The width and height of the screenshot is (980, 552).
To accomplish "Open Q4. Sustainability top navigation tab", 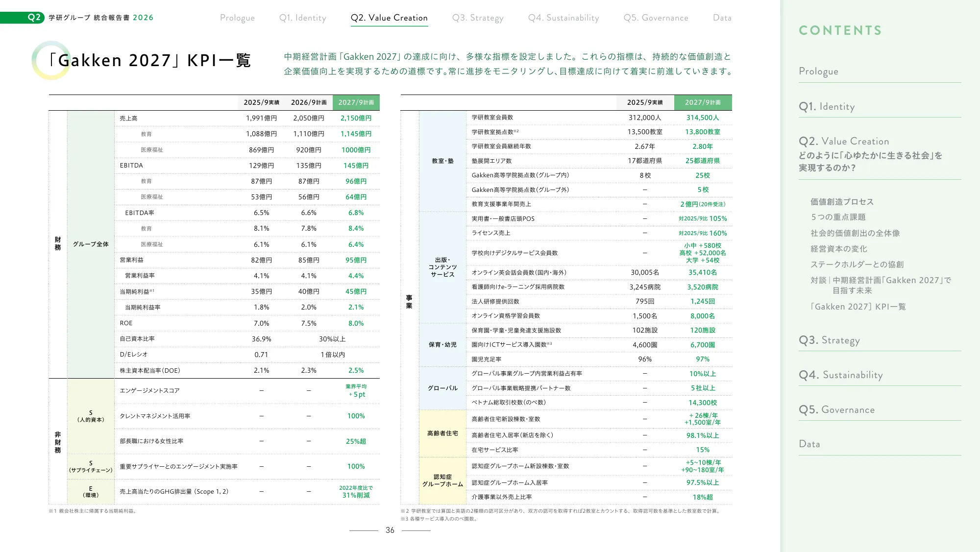I will click(x=563, y=18).
